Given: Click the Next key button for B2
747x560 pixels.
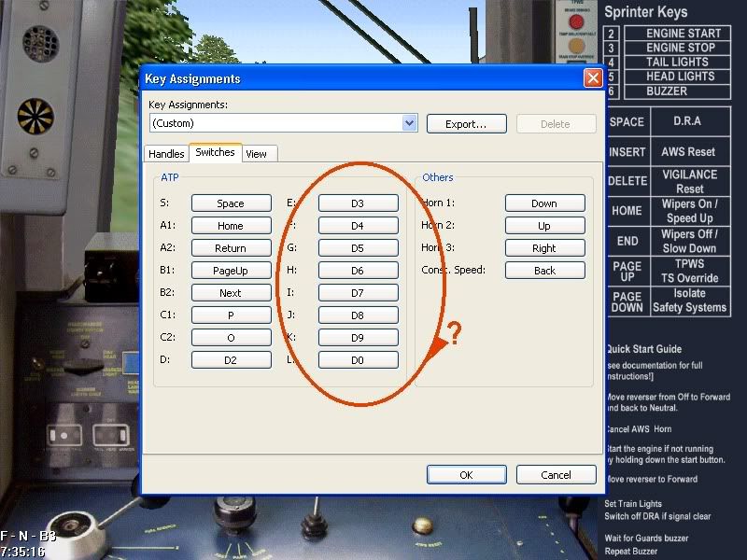Looking at the screenshot, I should [231, 293].
